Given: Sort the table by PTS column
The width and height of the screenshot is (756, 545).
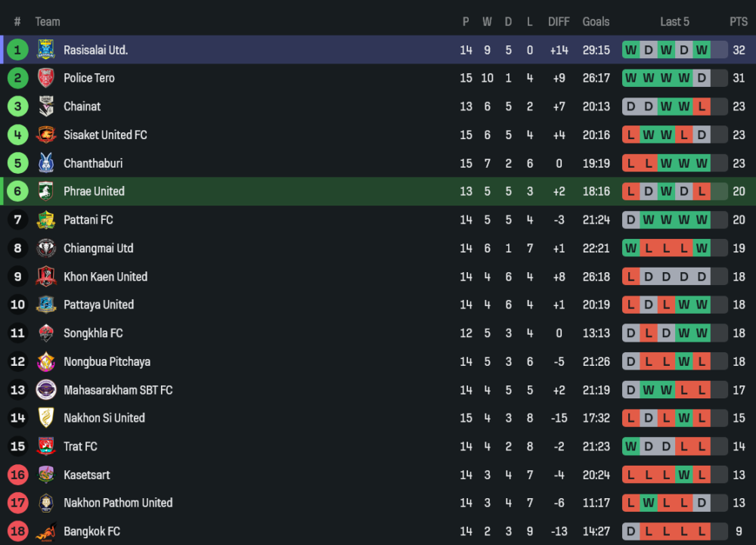Looking at the screenshot, I should (x=738, y=22).
